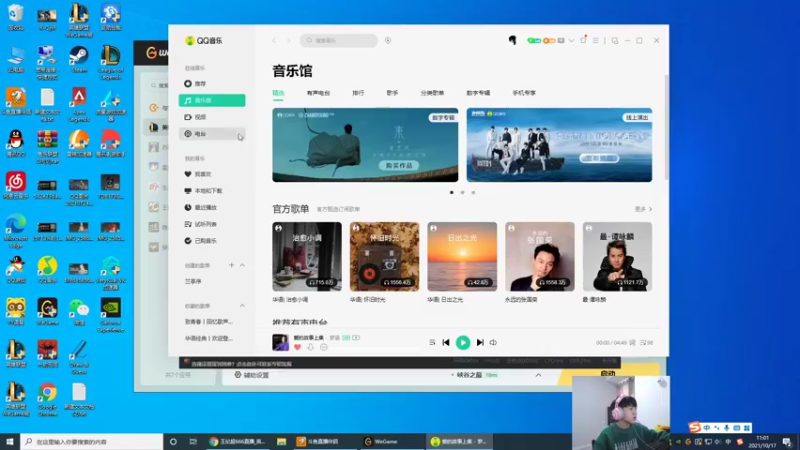Switch to the 歌手 tab

click(392, 93)
